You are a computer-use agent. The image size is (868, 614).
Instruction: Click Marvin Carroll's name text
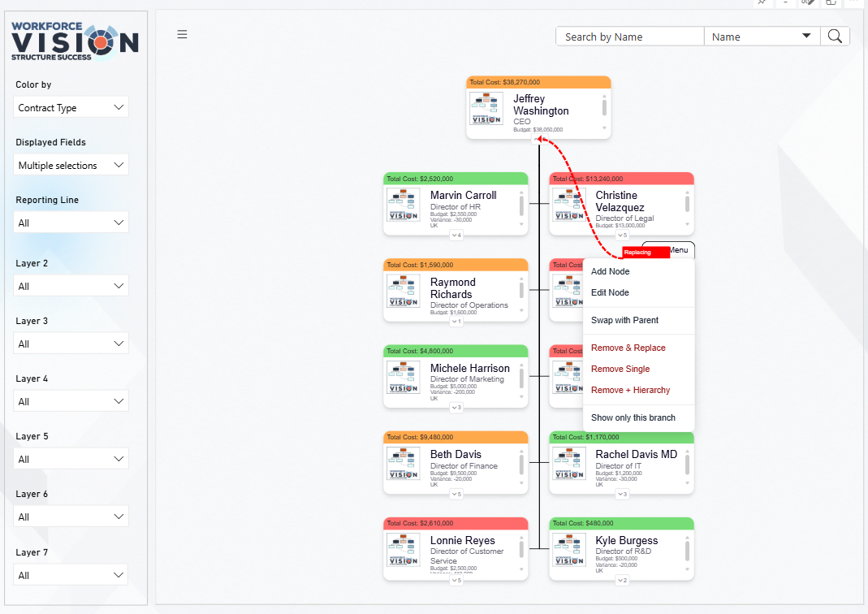(x=464, y=195)
